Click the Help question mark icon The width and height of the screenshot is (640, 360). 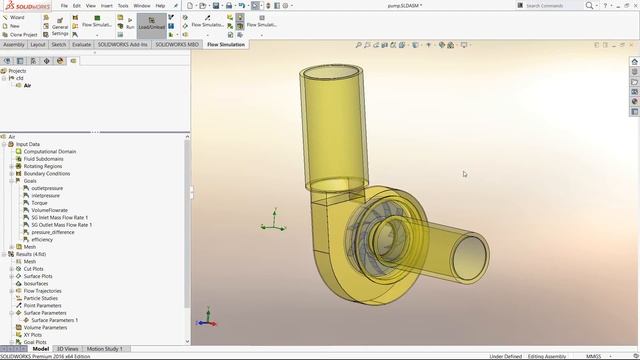(605, 6)
